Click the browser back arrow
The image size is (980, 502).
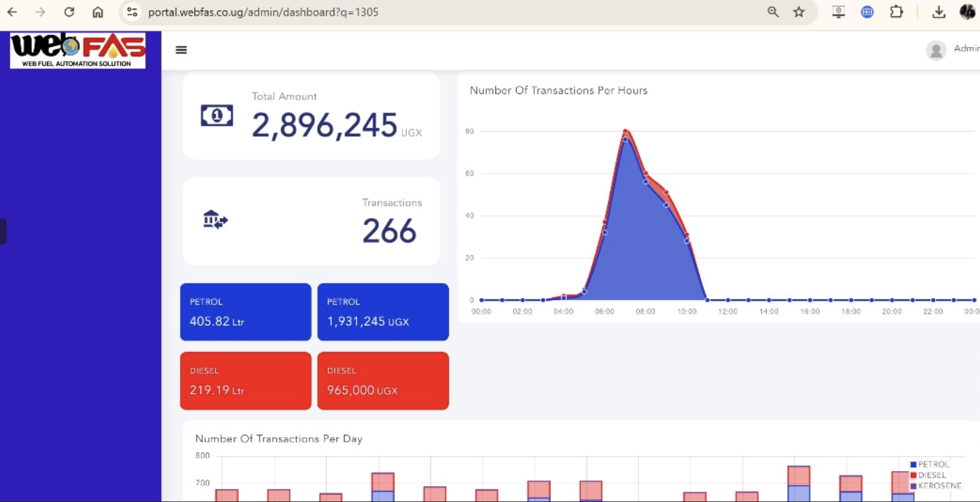pyautogui.click(x=12, y=12)
